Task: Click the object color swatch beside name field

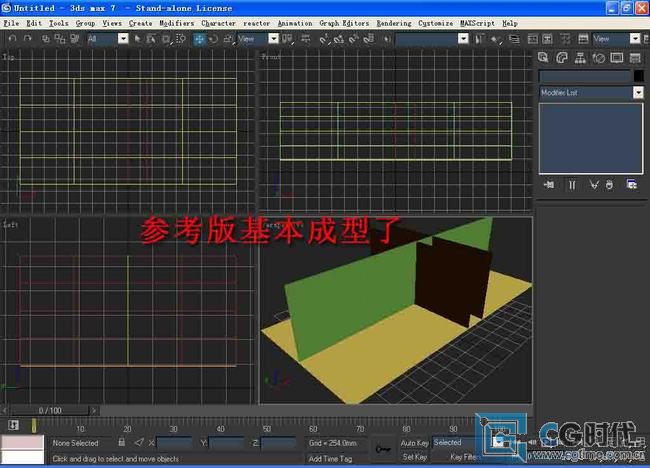Action: click(x=639, y=76)
